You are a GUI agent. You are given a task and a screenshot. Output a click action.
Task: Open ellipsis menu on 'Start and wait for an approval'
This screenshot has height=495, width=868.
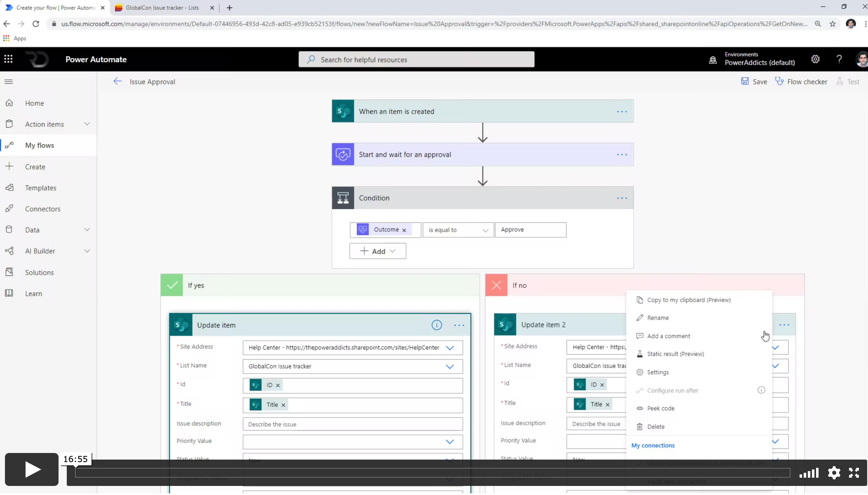point(622,155)
